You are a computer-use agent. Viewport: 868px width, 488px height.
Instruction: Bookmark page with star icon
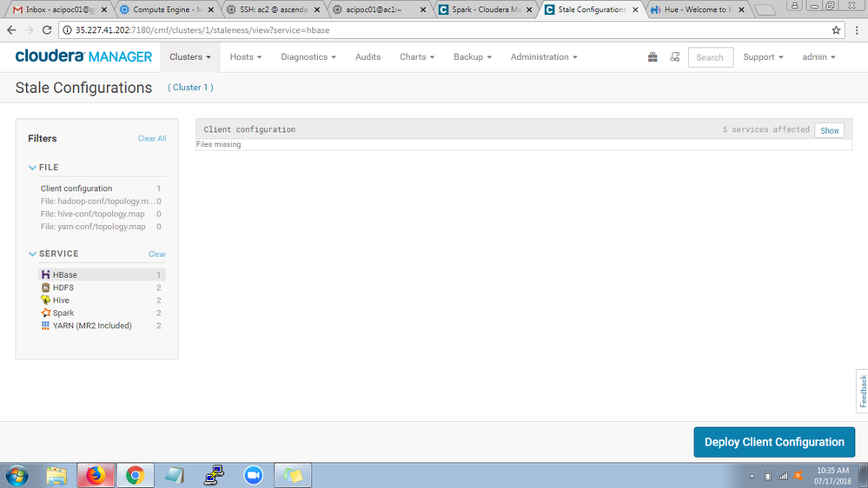click(x=836, y=30)
